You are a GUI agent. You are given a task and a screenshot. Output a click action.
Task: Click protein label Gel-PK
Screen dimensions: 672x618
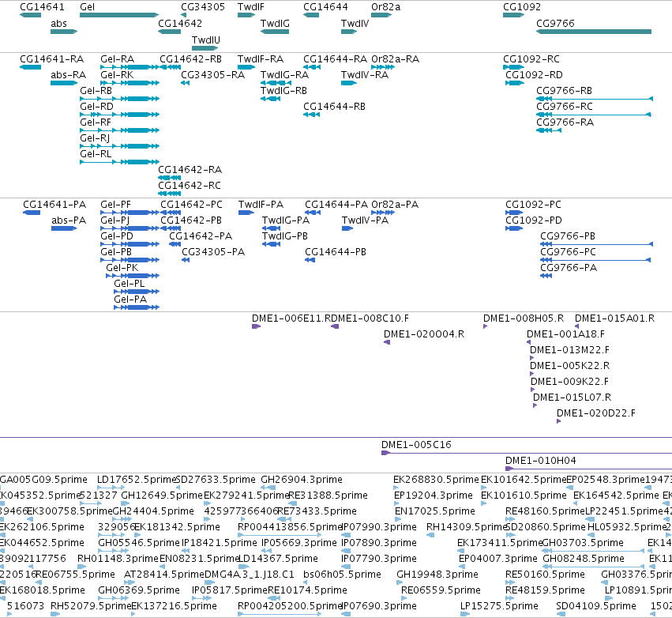point(122,268)
